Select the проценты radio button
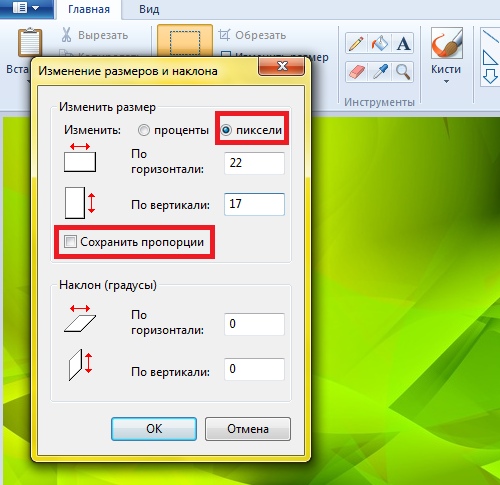 pyautogui.click(x=144, y=130)
